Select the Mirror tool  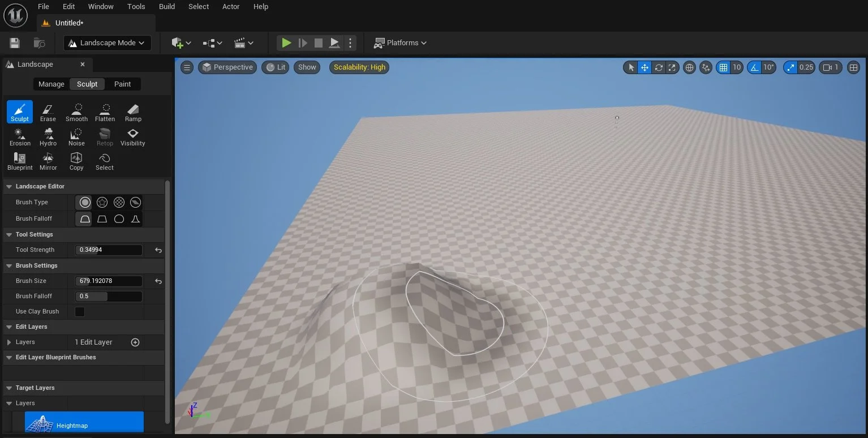click(48, 161)
